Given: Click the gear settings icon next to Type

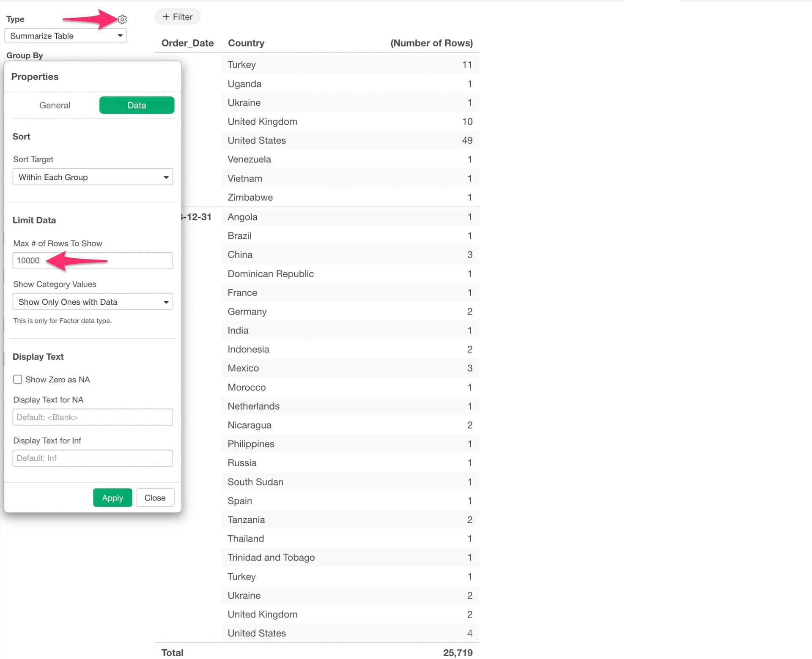Looking at the screenshot, I should pos(122,19).
